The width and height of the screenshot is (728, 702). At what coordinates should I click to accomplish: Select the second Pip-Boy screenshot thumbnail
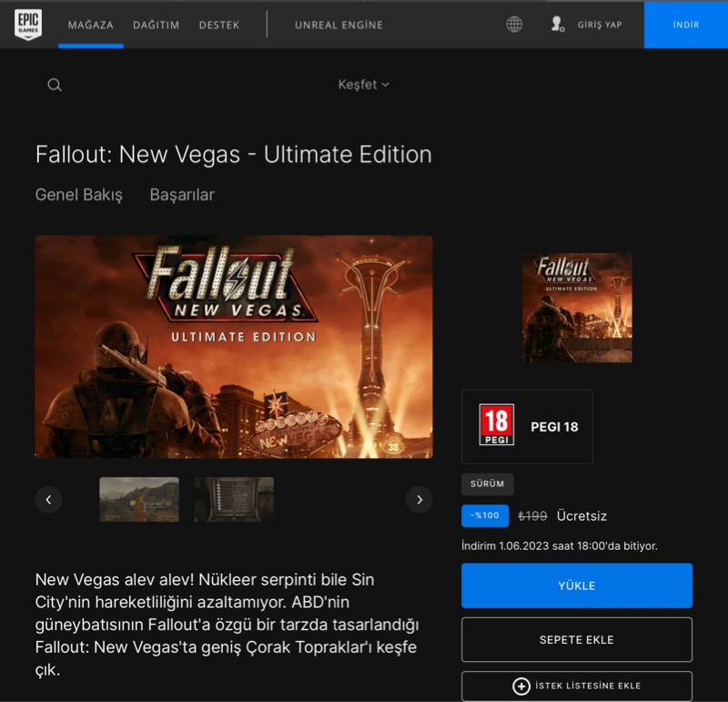(x=234, y=499)
